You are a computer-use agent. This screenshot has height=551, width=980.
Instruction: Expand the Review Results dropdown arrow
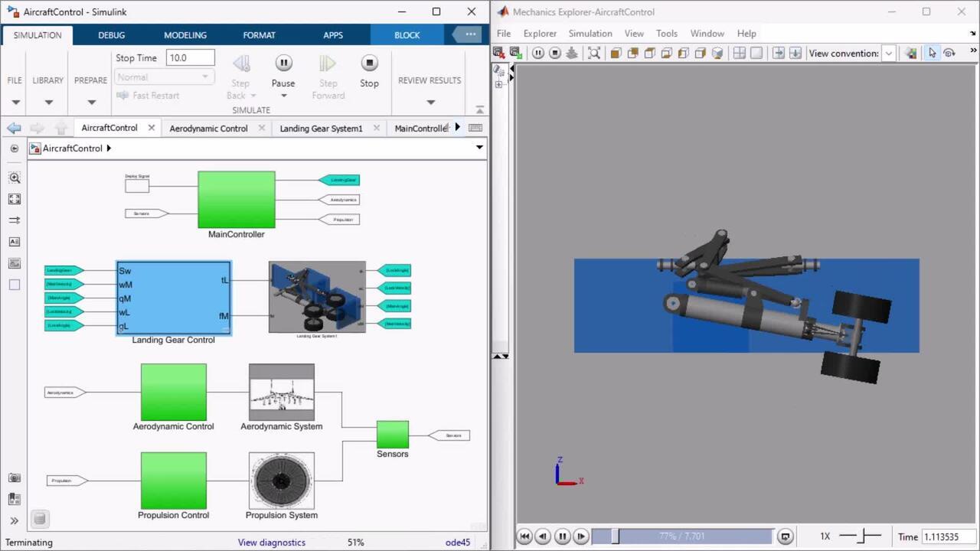tap(430, 102)
